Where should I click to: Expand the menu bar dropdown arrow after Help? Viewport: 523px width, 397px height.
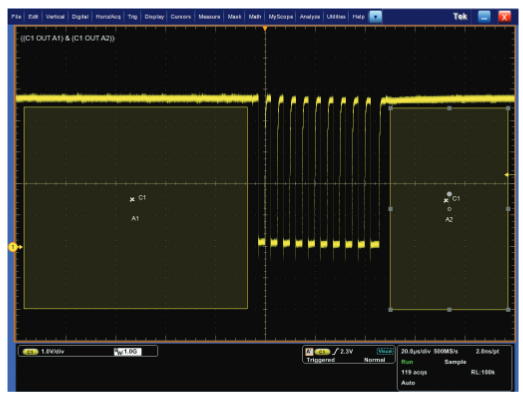(x=376, y=17)
